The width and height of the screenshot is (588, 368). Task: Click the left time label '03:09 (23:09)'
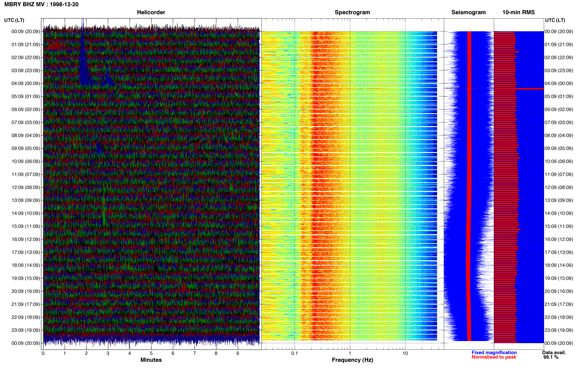click(26, 71)
